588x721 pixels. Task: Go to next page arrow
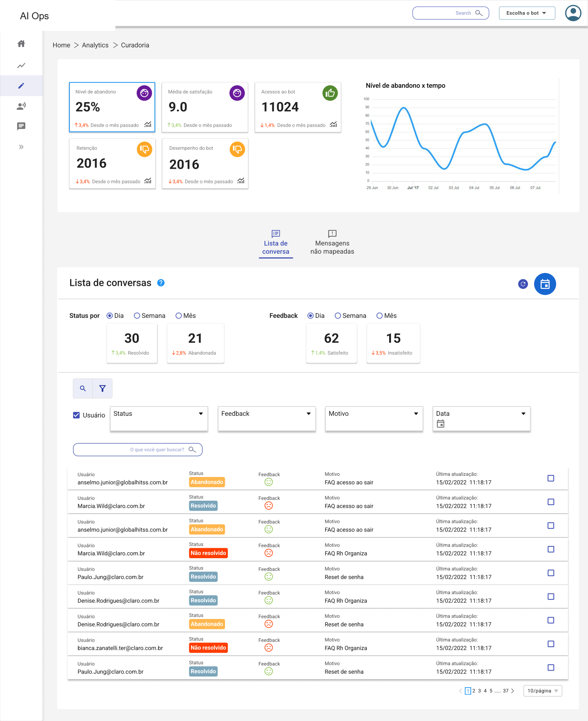click(x=513, y=691)
